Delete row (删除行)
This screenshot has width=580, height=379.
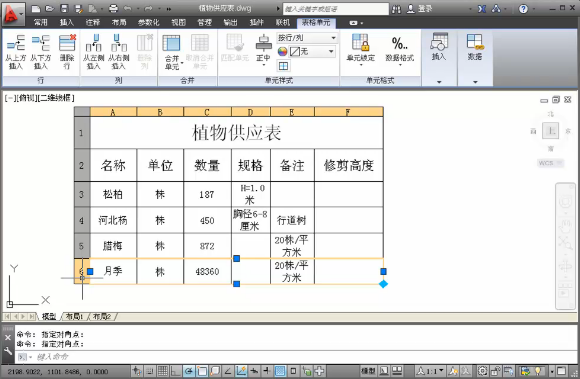click(67, 52)
